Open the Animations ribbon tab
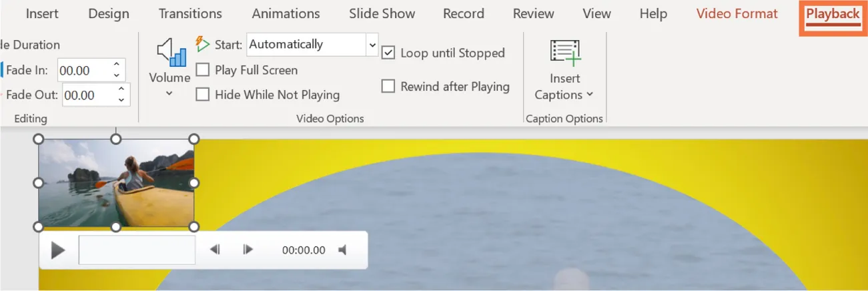This screenshot has width=868, height=291. click(286, 14)
